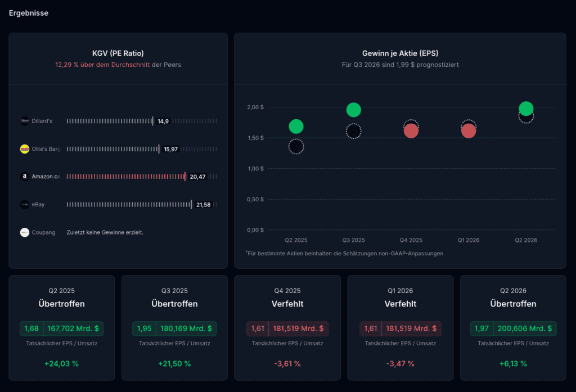Click the 200,606 Mrd. $ revenue badge

tap(525, 328)
